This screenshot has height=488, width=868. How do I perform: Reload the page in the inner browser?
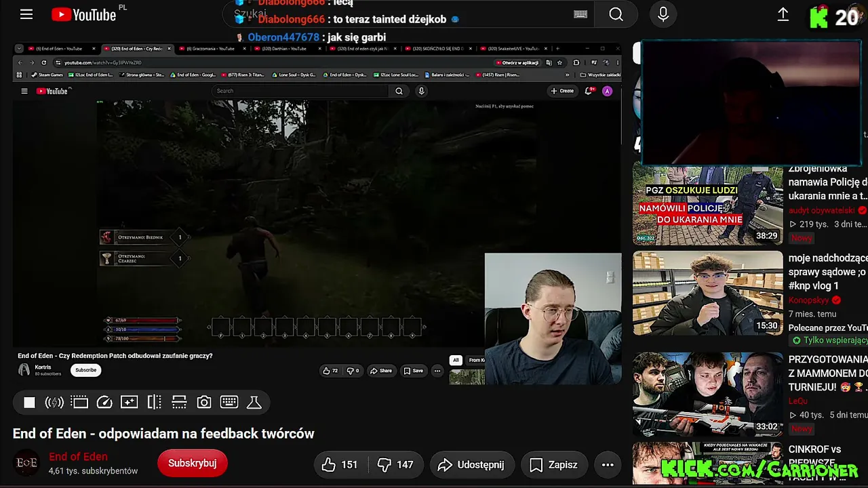pos(43,62)
